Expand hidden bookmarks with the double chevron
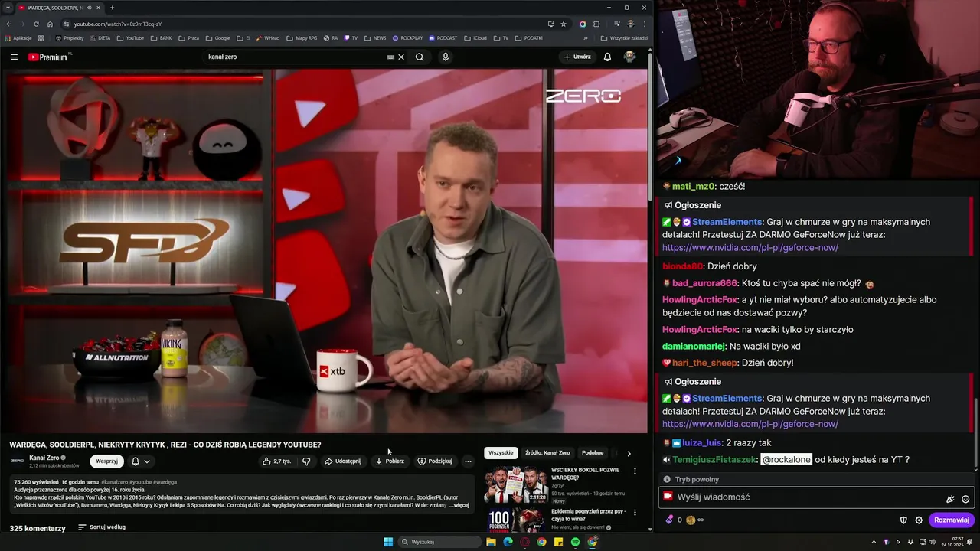Screen dimensions: 980x551 586,38
